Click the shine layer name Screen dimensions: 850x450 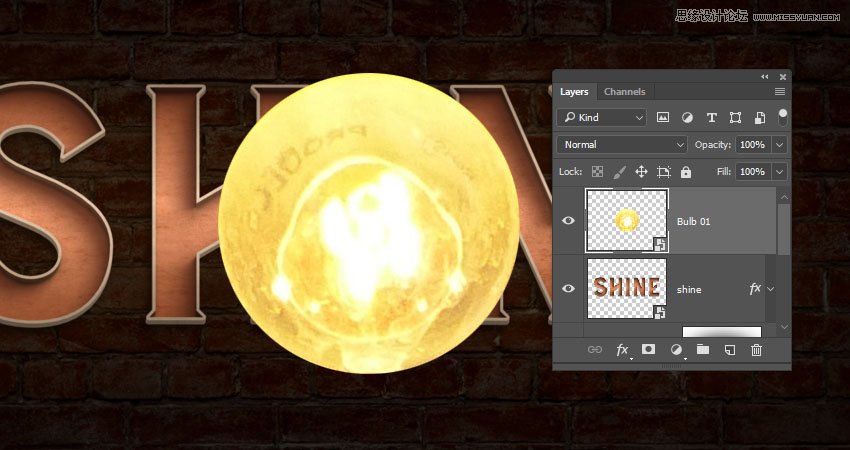pyautogui.click(x=689, y=290)
